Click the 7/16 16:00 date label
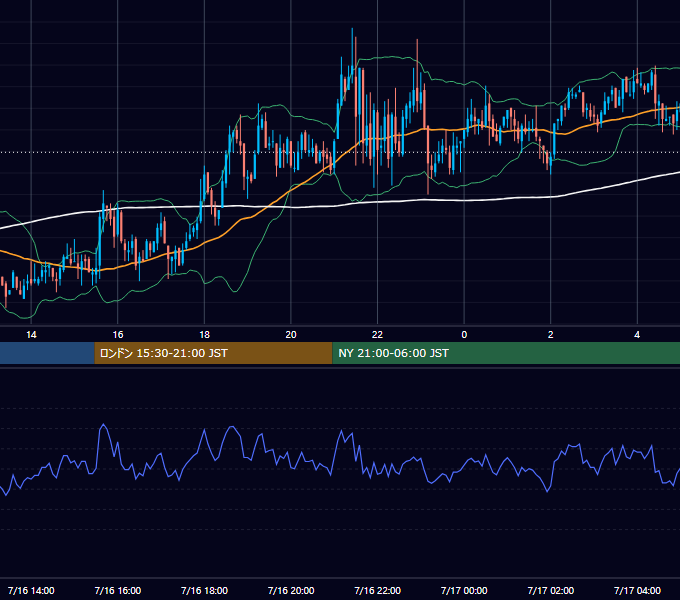 coord(118,590)
